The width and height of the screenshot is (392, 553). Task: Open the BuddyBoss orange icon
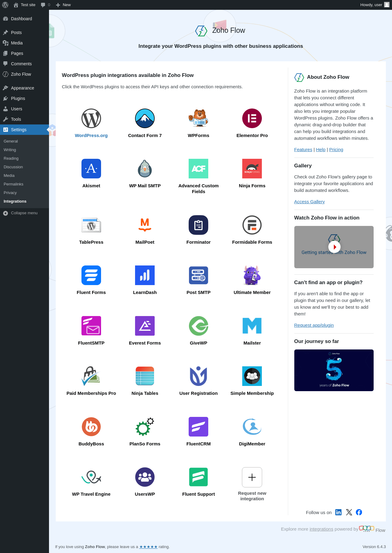tap(91, 427)
